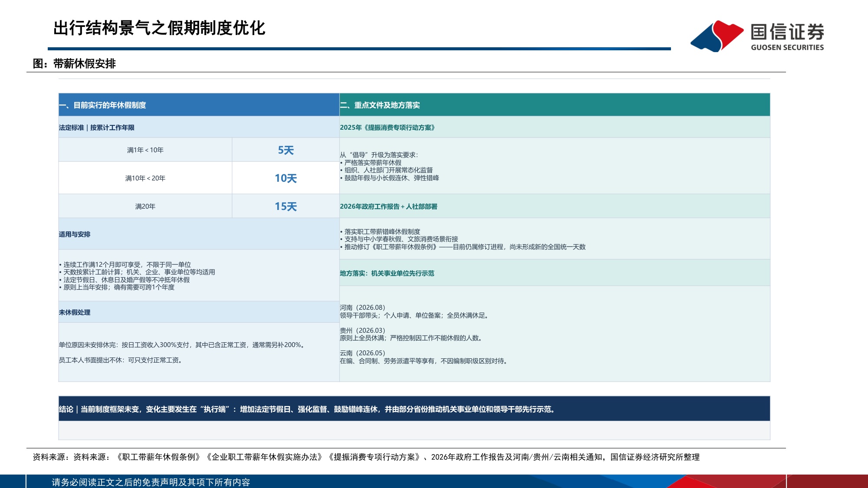Viewport: 868px width, 488px height.
Task: Click line 在编、合同制、劳务派遣平等享有
Action: click(424, 361)
